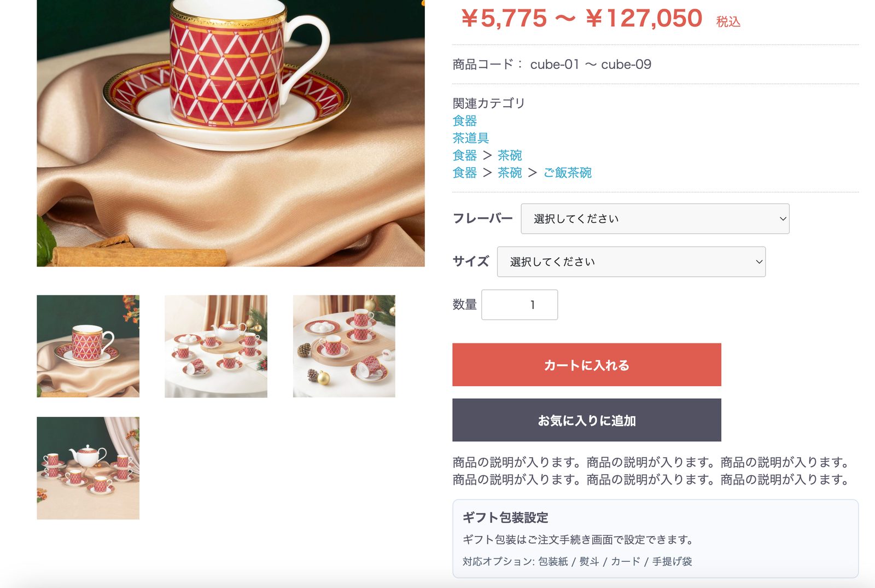Viewport: 875px width, 588px height.
Task: Add the product to お気に入り favorites
Action: coord(586,420)
